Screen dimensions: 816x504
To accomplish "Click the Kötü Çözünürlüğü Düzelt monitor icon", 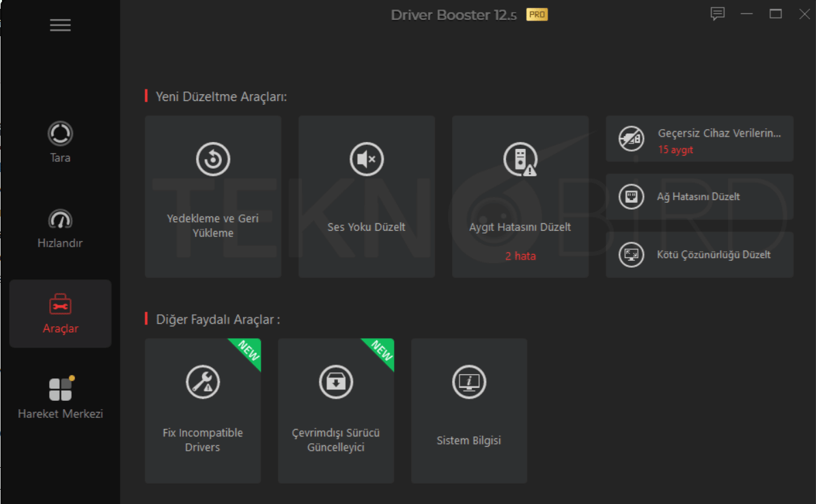I will point(631,255).
